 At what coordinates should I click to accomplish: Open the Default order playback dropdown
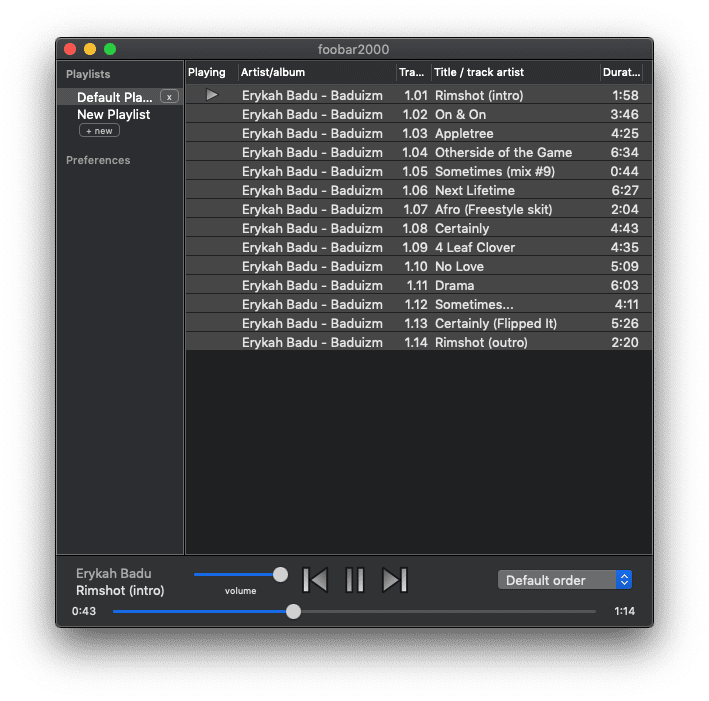coord(564,580)
